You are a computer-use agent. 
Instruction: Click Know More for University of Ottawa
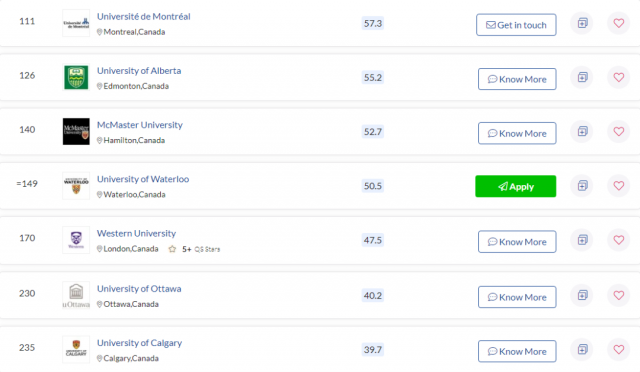(517, 297)
